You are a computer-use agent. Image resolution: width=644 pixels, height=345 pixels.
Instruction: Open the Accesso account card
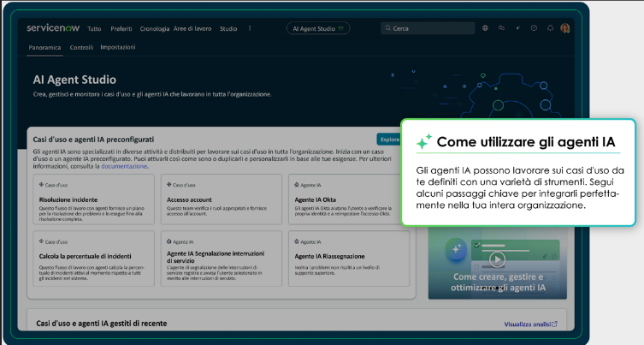(x=222, y=199)
